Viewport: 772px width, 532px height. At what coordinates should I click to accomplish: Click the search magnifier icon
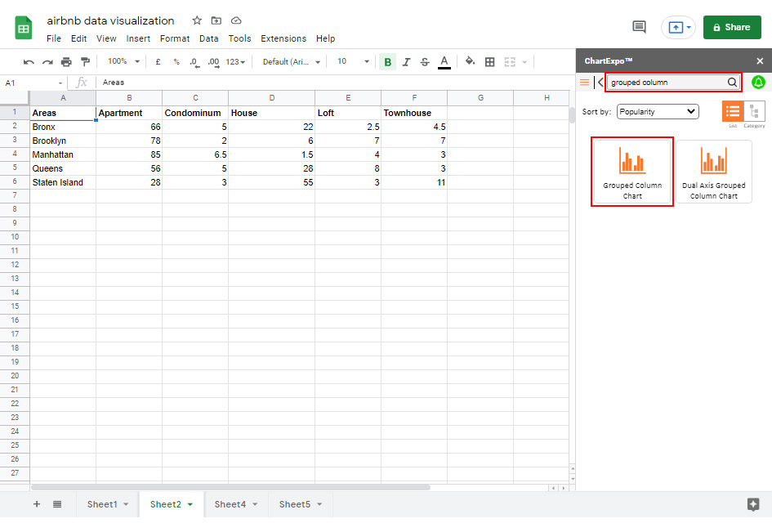point(732,83)
